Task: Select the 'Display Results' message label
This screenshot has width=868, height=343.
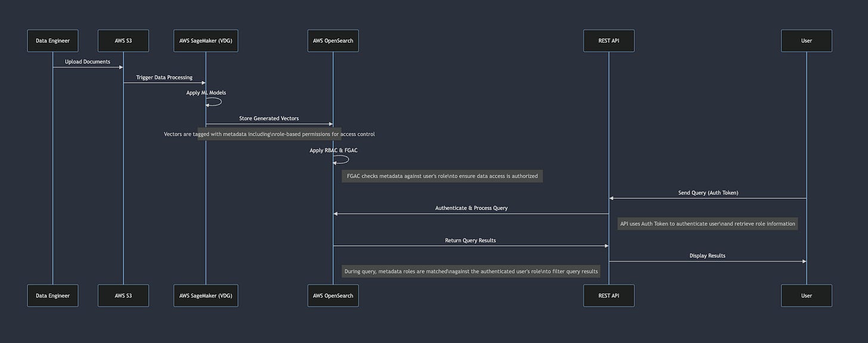Action: point(708,255)
